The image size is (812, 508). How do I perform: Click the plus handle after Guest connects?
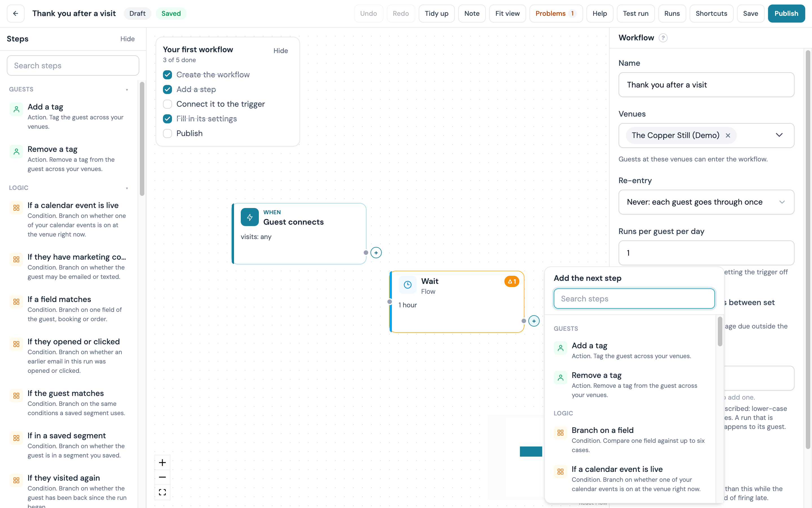coord(376,253)
